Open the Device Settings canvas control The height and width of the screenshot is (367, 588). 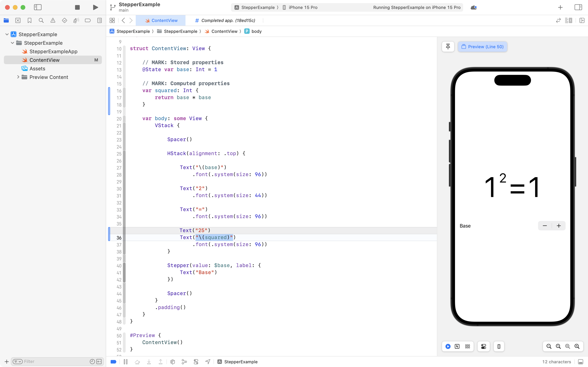483,346
